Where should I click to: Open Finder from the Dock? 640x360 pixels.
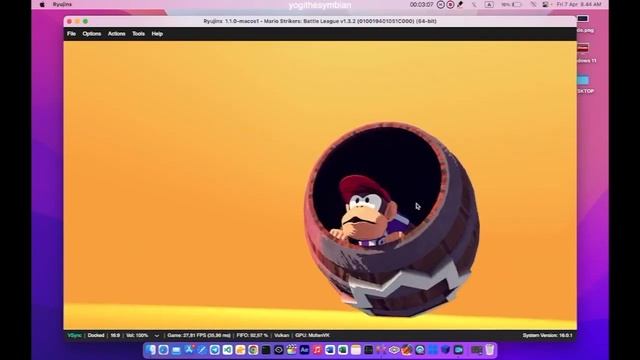tap(151, 350)
